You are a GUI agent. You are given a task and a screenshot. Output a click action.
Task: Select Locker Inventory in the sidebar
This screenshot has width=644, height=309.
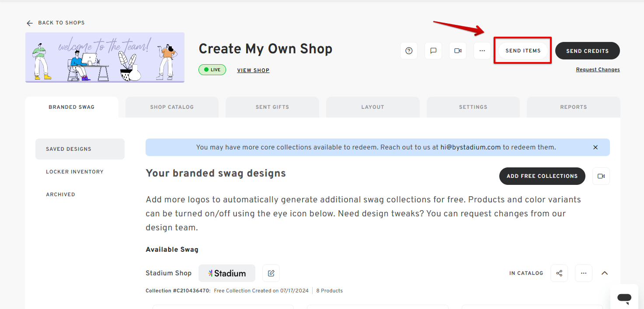(75, 171)
